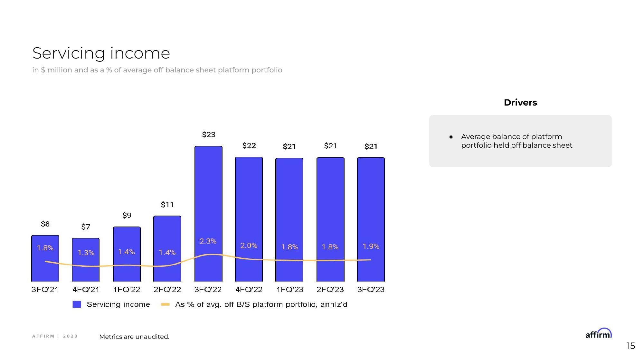The width and height of the screenshot is (644, 362).
Task: Click the 1.8% label in 3FQ'21 bar
Action: click(45, 248)
